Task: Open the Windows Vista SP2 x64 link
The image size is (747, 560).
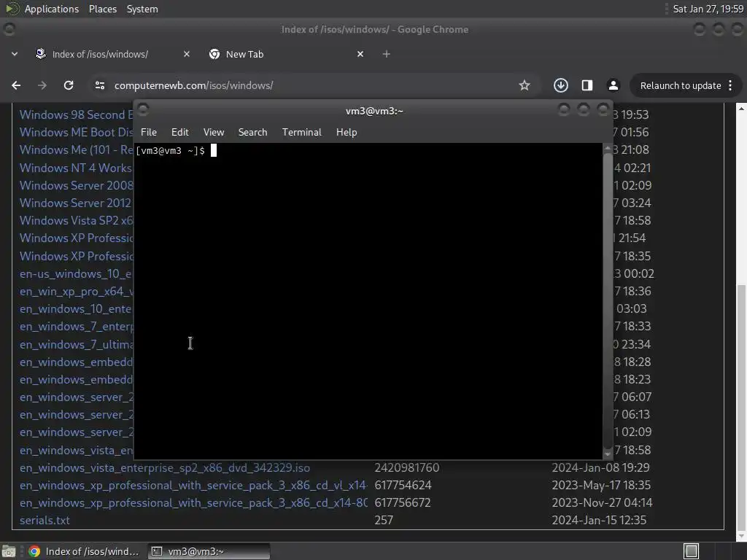Action: coord(76,220)
